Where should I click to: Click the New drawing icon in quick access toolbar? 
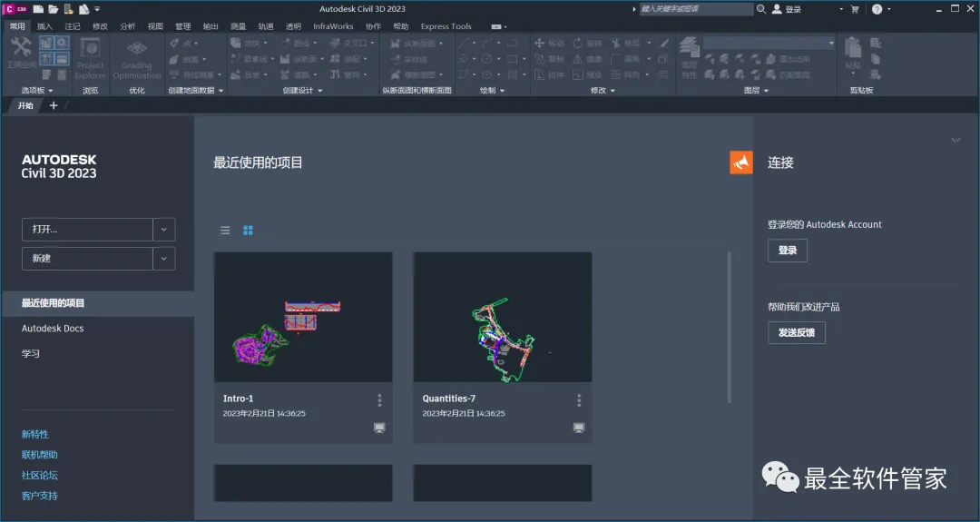point(38,9)
